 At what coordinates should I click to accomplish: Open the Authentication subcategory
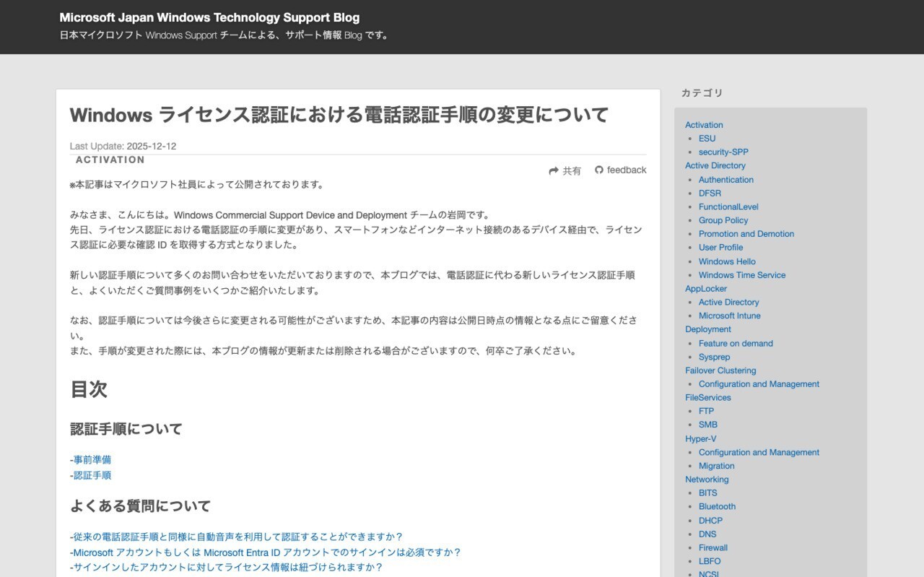(x=726, y=179)
